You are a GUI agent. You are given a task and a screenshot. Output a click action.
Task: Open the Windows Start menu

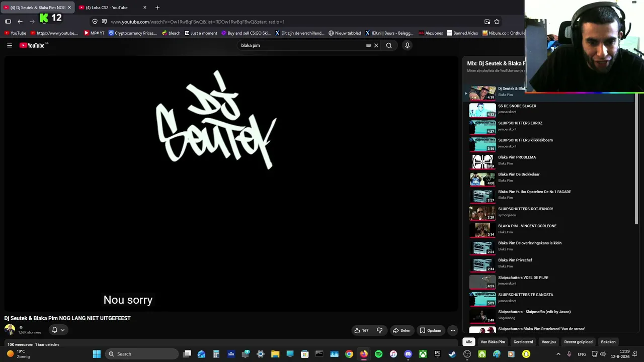97,354
